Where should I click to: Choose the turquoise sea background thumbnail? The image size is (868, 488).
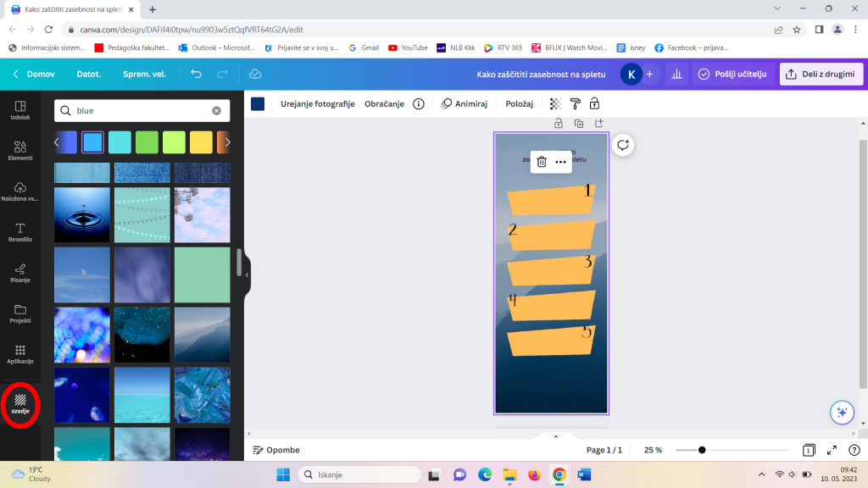click(142, 395)
